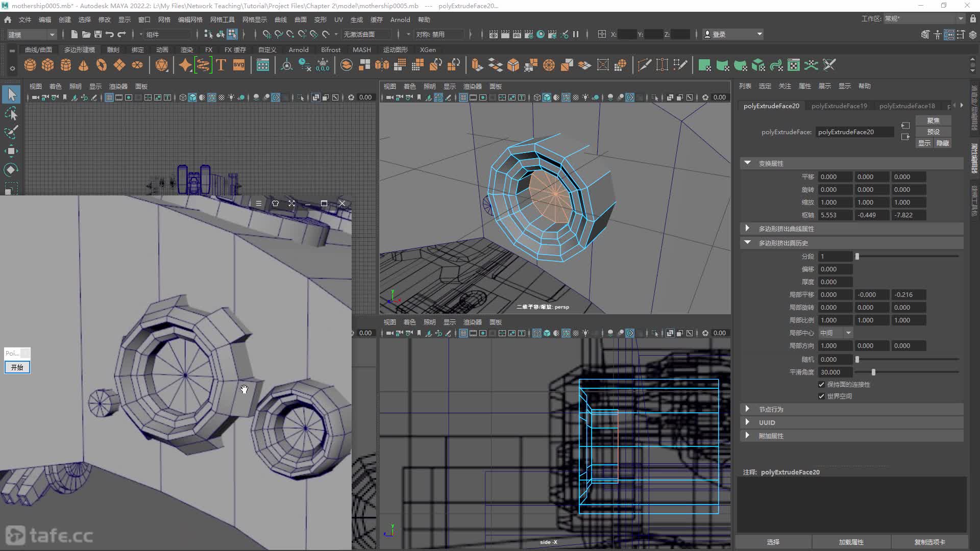Create a polygon sphere from shelf
This screenshot has height=551, width=980.
(30, 65)
